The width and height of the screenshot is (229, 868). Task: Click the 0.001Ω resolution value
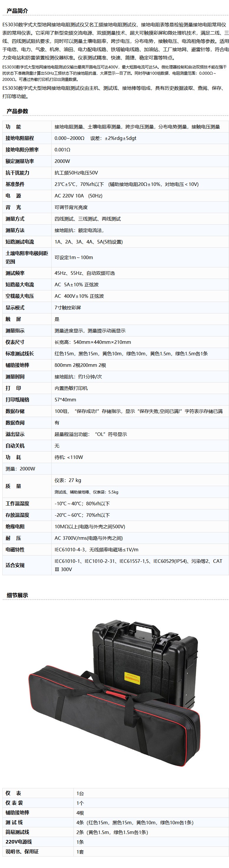pos(62,150)
